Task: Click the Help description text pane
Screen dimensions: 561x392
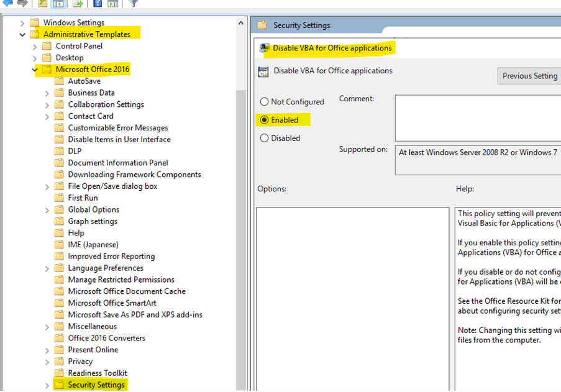Action: click(x=508, y=299)
